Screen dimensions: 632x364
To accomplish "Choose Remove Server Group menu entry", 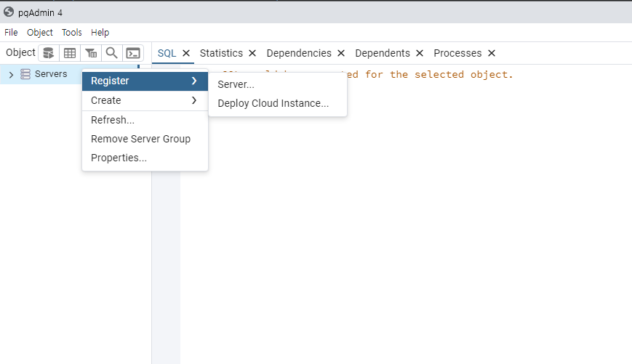I will click(x=145, y=139).
